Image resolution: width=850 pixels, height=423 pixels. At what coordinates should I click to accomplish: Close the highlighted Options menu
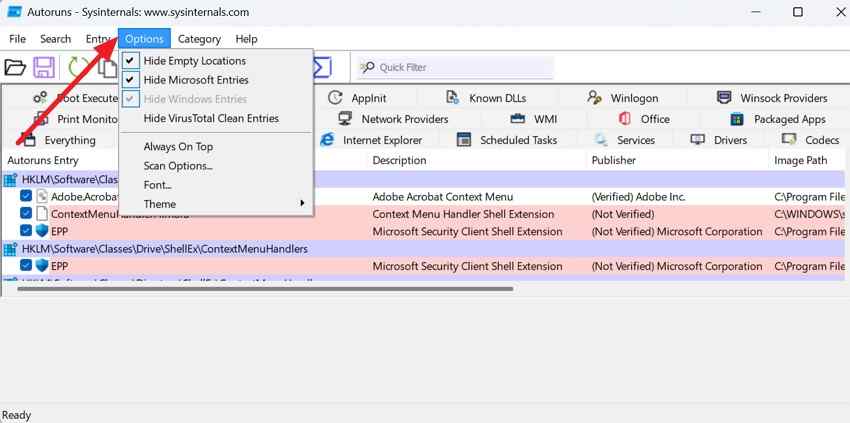click(x=144, y=39)
